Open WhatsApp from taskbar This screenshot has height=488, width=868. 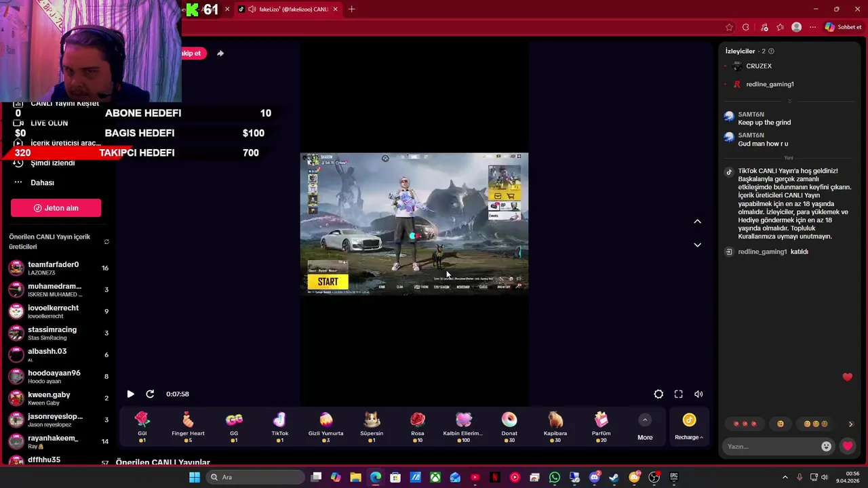pyautogui.click(x=555, y=477)
